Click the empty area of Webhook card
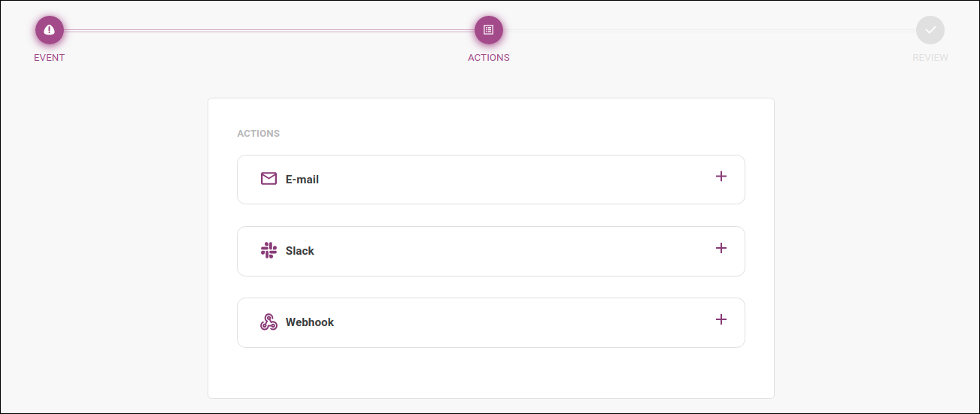 511,322
